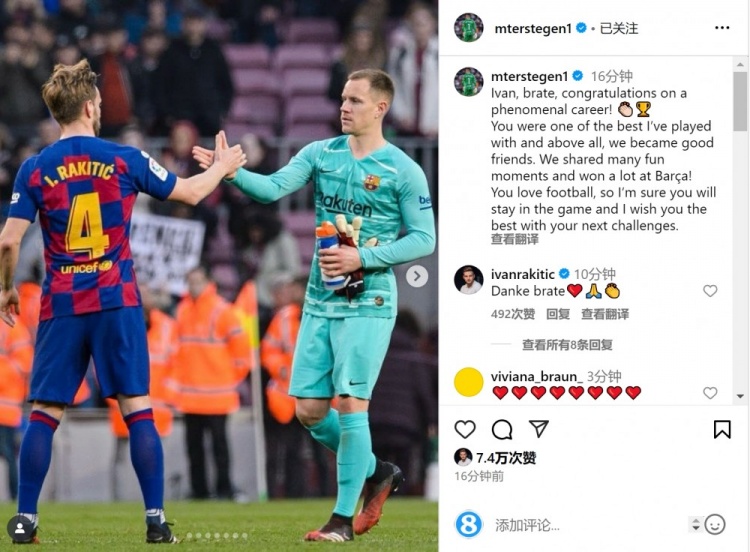Screen dimensions: 750x552
Task: Open the comment bubble icon
Action: tap(502, 429)
